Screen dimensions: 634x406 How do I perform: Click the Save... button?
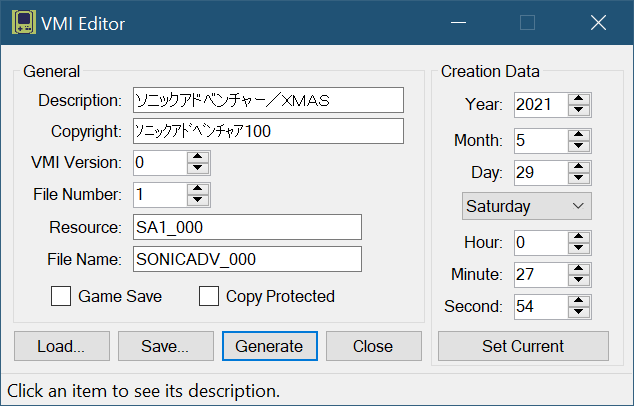tap(165, 346)
